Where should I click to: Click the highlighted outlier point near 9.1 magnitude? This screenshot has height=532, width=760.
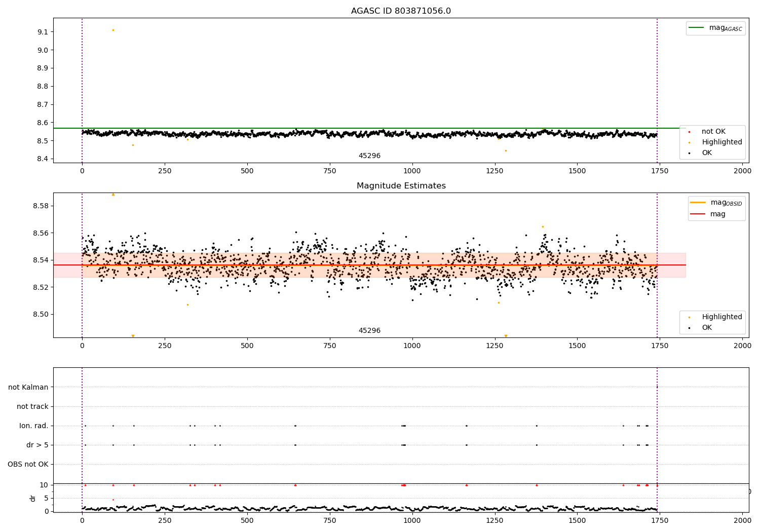tap(113, 30)
